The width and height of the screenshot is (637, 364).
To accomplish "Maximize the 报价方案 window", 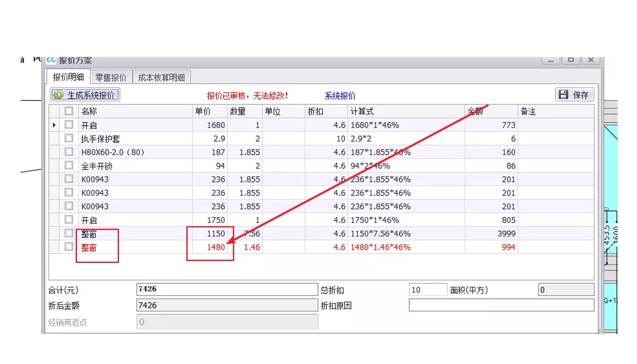I will point(571,60).
